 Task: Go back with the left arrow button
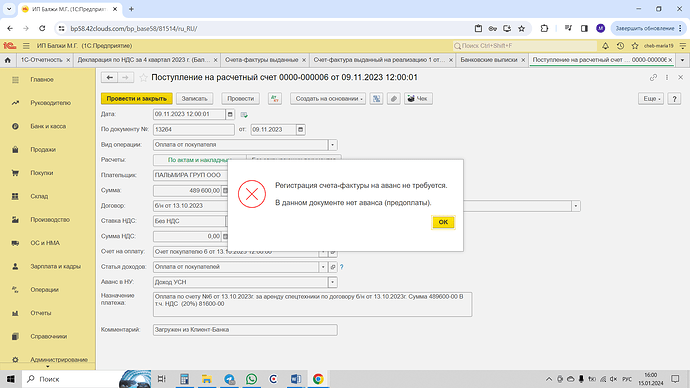[110, 77]
